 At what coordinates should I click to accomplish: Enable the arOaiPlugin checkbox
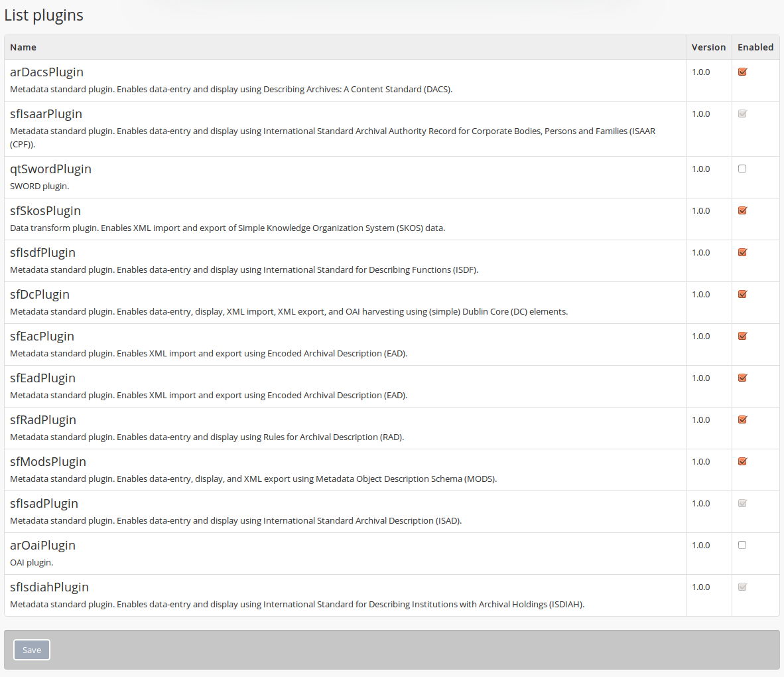pos(742,545)
